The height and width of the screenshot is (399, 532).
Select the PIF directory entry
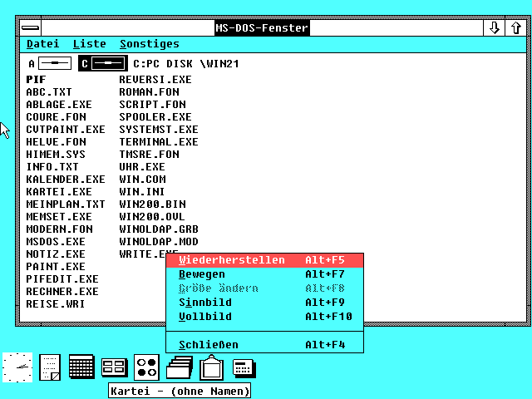(36, 80)
